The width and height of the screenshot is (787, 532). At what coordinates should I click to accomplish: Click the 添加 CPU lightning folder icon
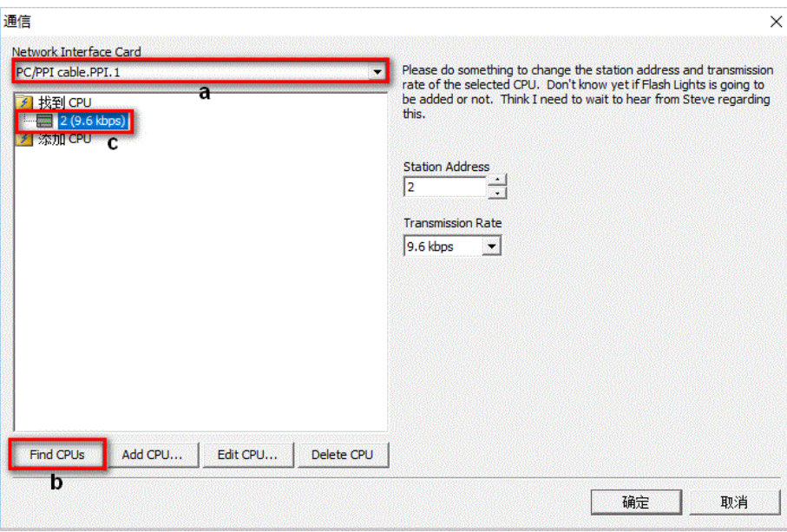pos(24,139)
